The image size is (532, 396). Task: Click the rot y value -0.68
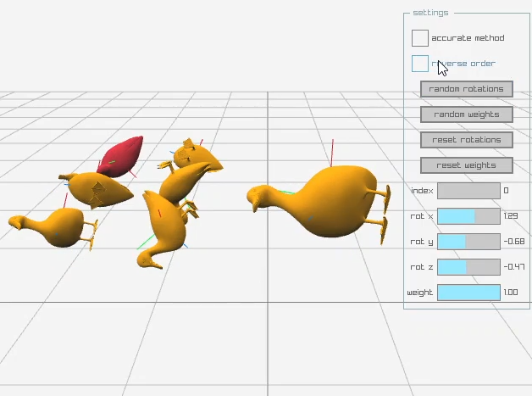tap(512, 242)
